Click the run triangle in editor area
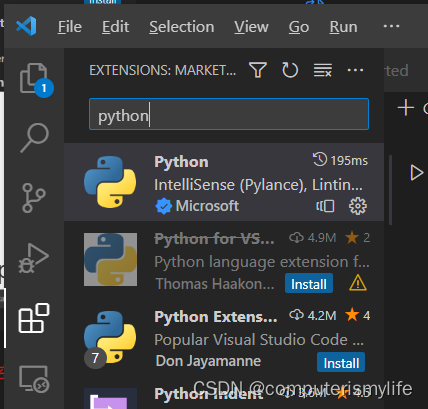 coord(416,172)
